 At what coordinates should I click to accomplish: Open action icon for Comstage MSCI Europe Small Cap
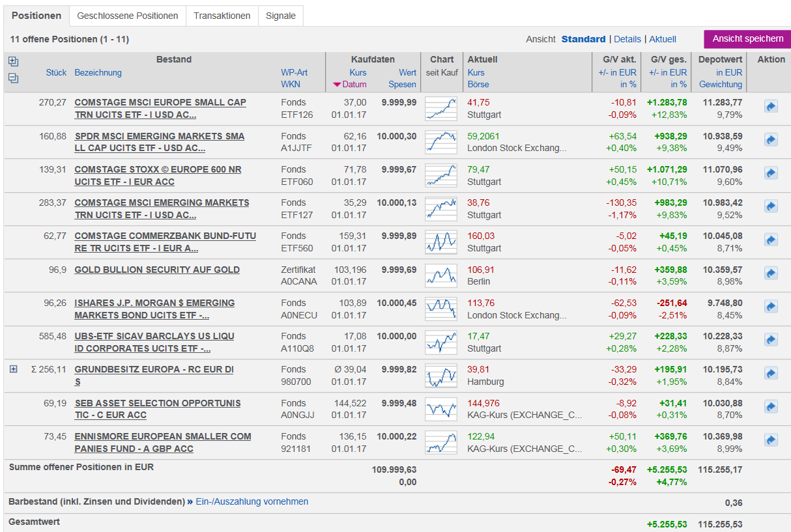coord(771,106)
